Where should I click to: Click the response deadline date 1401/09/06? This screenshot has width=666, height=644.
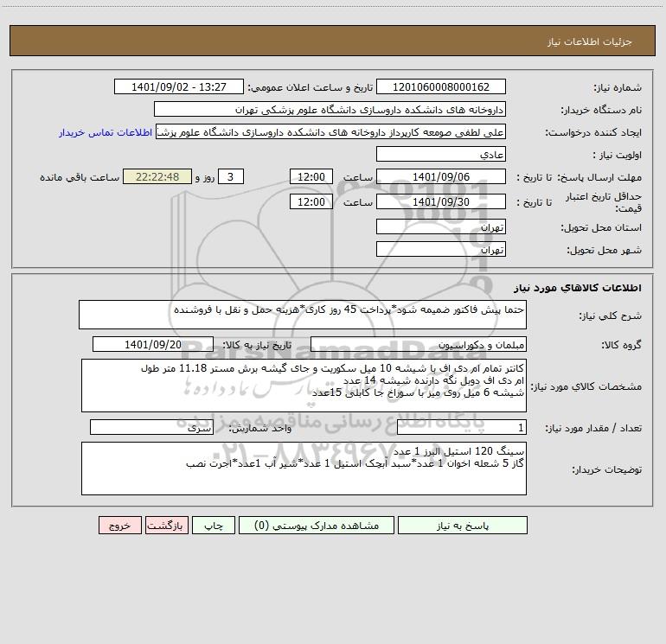click(x=441, y=176)
